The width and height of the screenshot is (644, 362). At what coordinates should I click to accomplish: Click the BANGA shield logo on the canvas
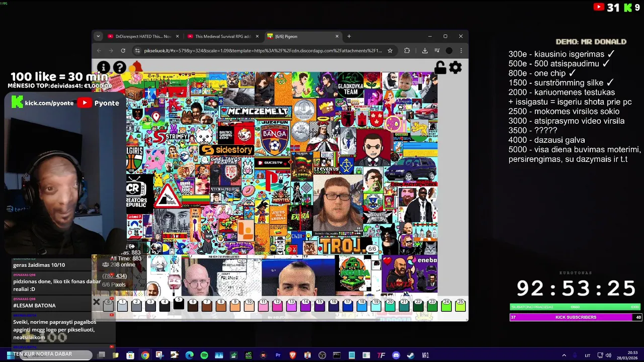click(274, 137)
